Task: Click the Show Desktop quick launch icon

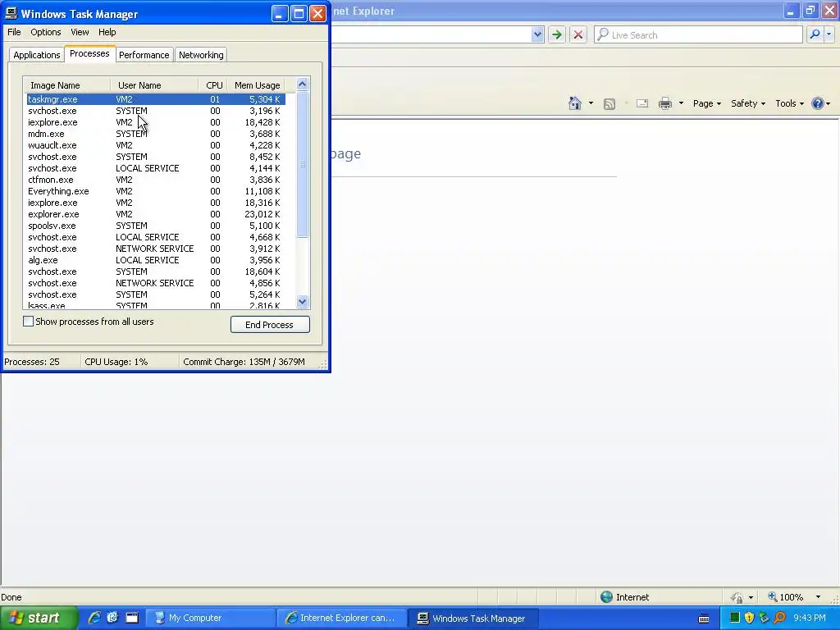Action: click(132, 618)
